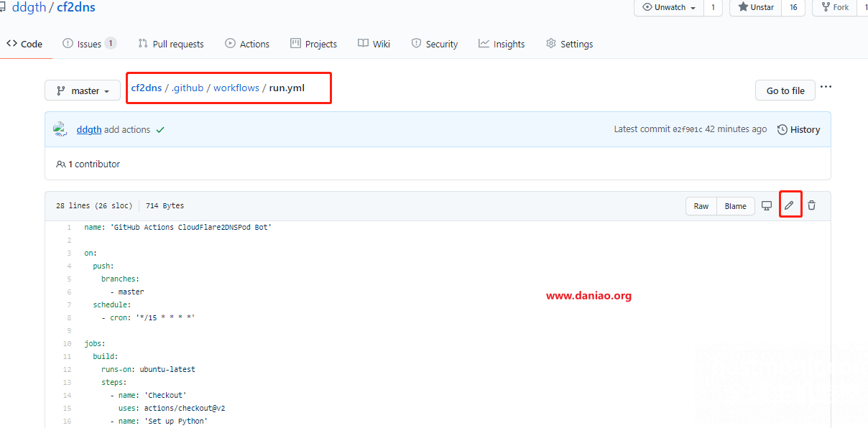Unstar the cf2dns repository
Viewport: 868px width, 428px height.
(755, 7)
